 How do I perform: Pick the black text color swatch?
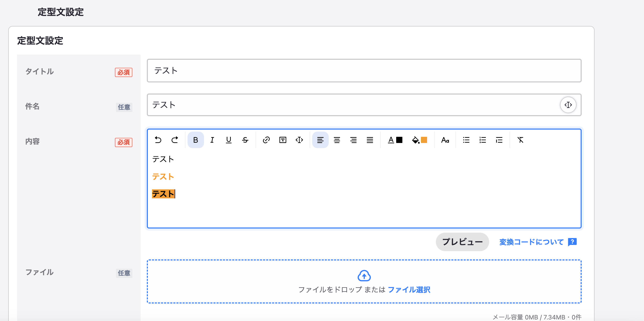(x=399, y=140)
